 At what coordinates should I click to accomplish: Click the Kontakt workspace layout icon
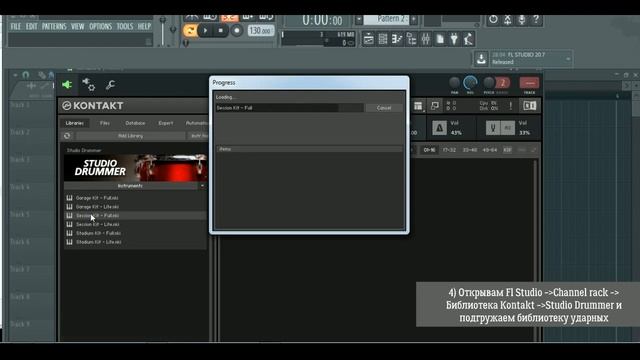(418, 106)
